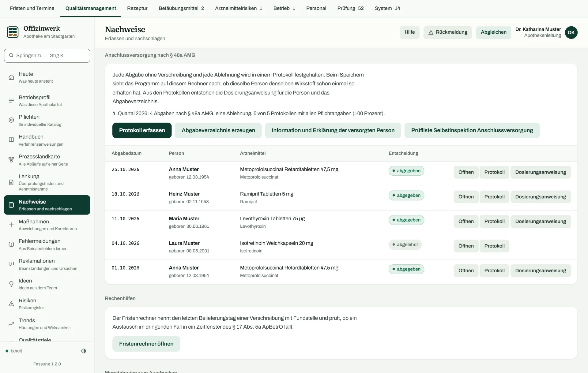Click the Lenkung document icon

point(11,182)
